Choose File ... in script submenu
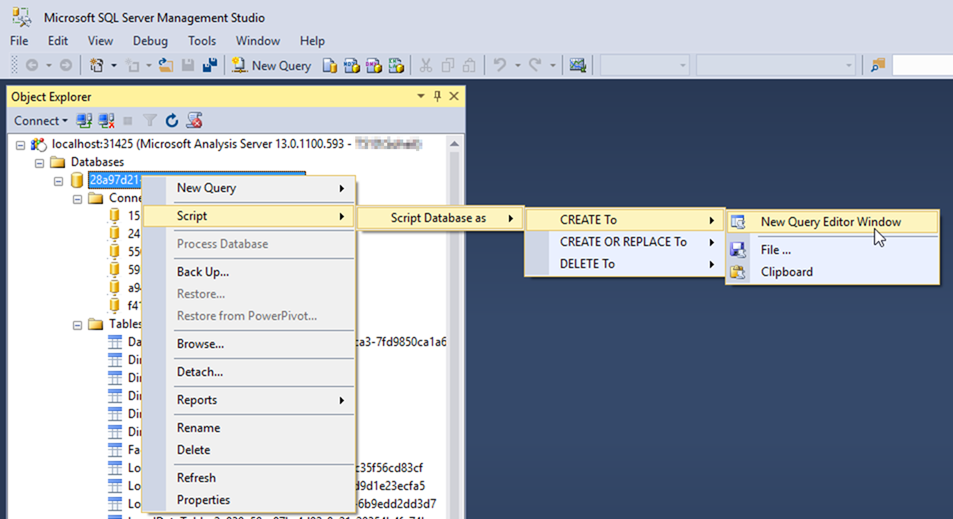Screen dimensions: 953x519 [832, 250]
